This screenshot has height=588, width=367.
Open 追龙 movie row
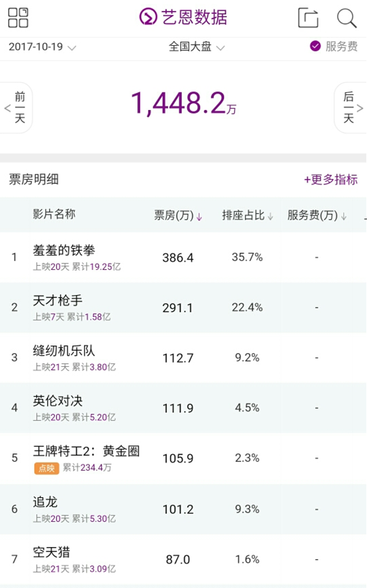[x=183, y=509]
